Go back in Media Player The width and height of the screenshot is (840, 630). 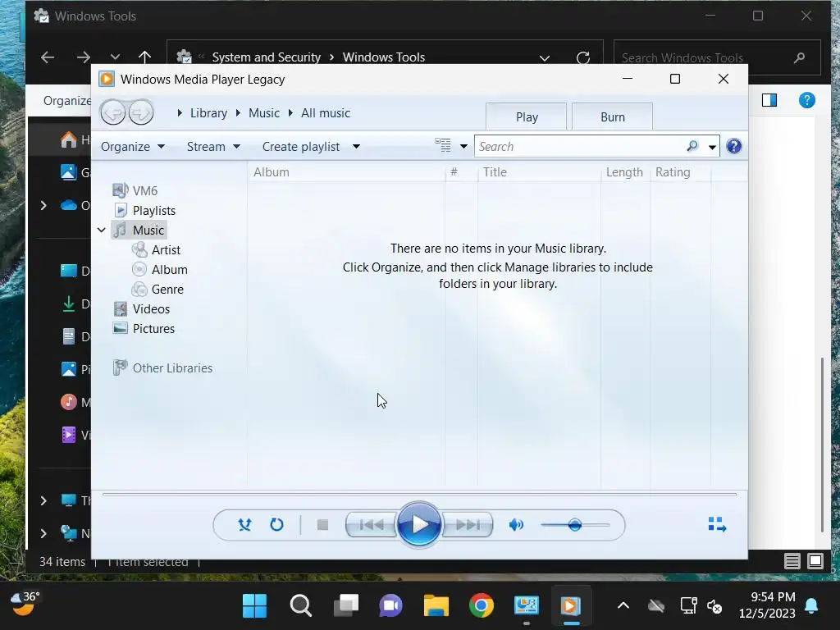pos(113,112)
